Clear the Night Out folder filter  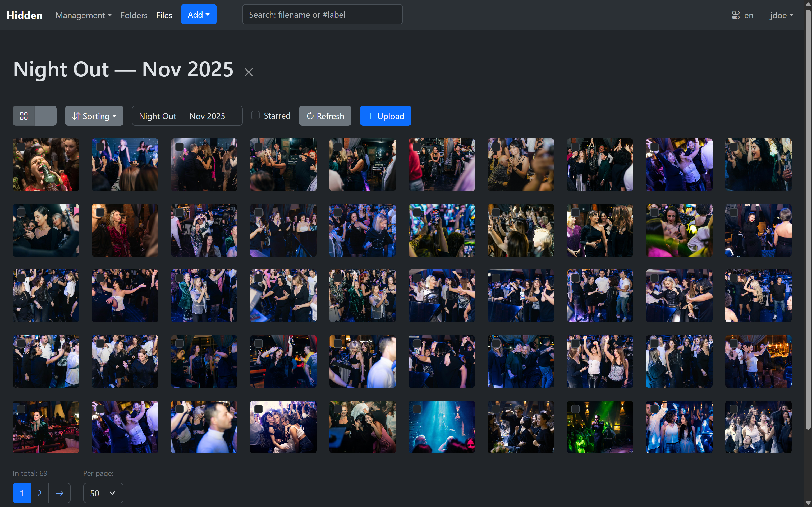(249, 72)
